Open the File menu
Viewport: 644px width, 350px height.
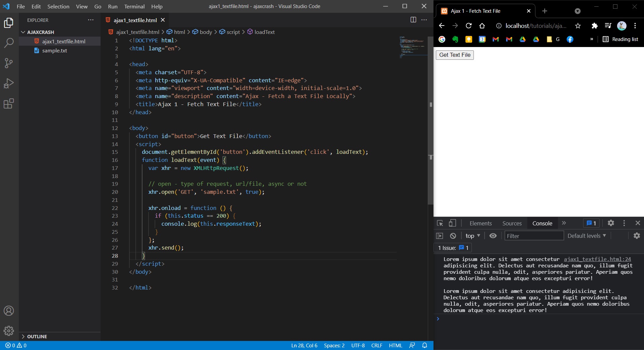click(21, 6)
